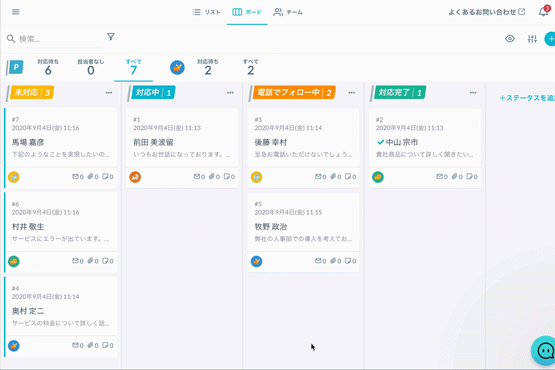The image size is (555, 370).
Task: Open the 対応中 column options menu
Action: coord(230,93)
